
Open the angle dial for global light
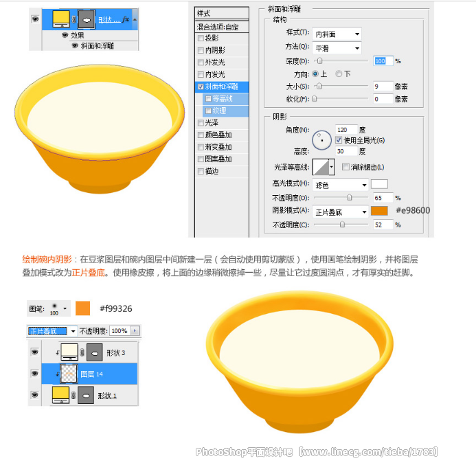(321, 140)
